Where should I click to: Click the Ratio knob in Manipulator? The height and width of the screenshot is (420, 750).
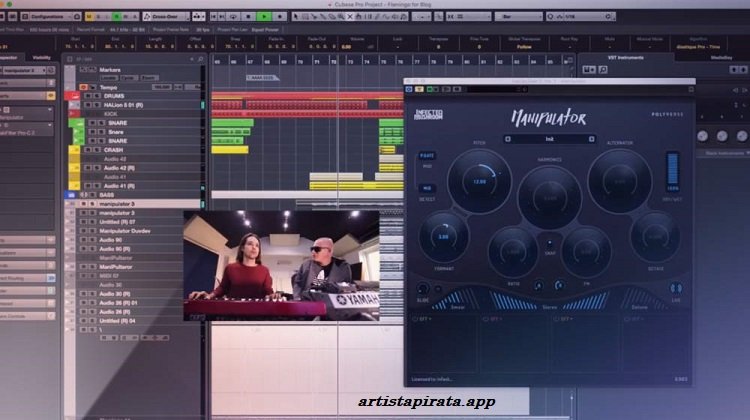pos(513,252)
